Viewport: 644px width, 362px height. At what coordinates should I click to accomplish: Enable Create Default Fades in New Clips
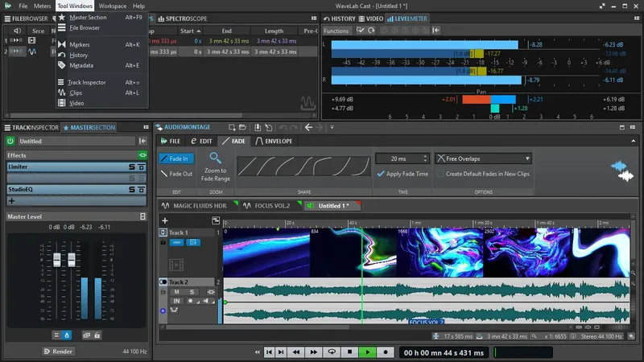pyautogui.click(x=440, y=174)
